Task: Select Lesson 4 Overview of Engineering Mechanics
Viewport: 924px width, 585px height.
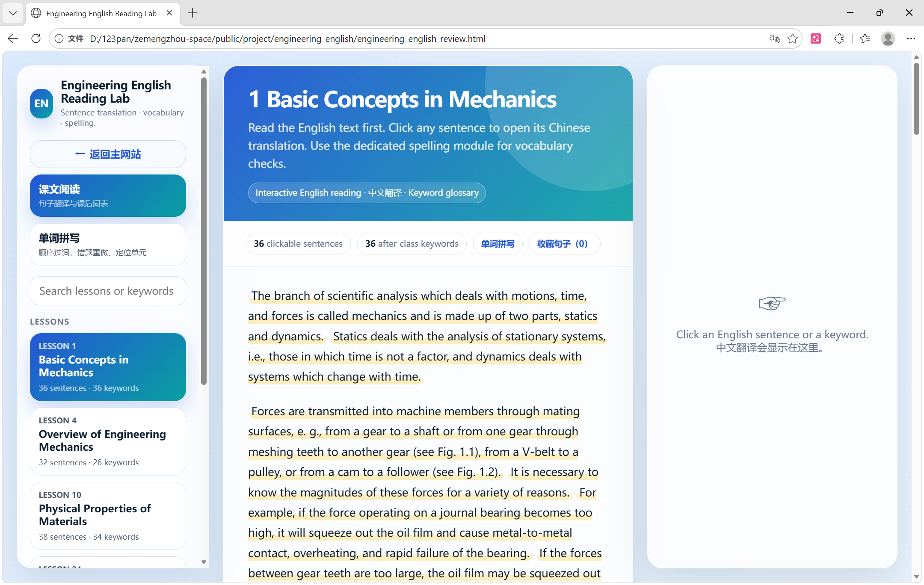Action: point(108,441)
